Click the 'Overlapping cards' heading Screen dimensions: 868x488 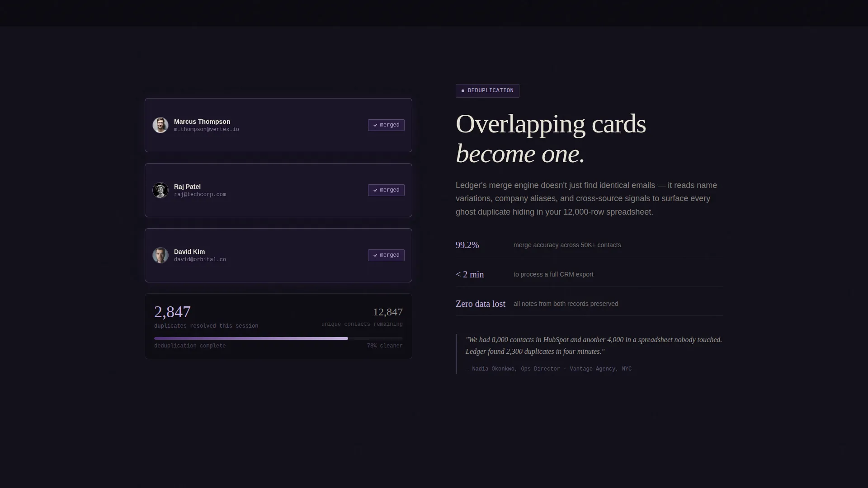(551, 124)
